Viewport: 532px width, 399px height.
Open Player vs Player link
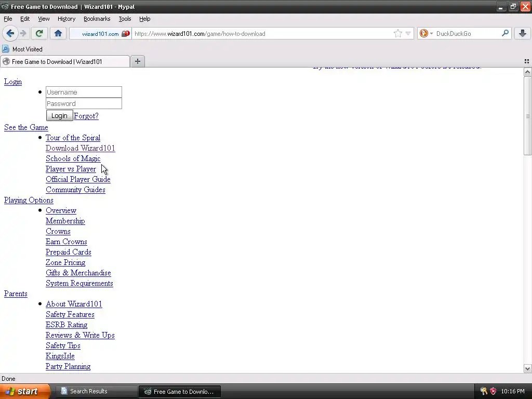click(x=71, y=169)
